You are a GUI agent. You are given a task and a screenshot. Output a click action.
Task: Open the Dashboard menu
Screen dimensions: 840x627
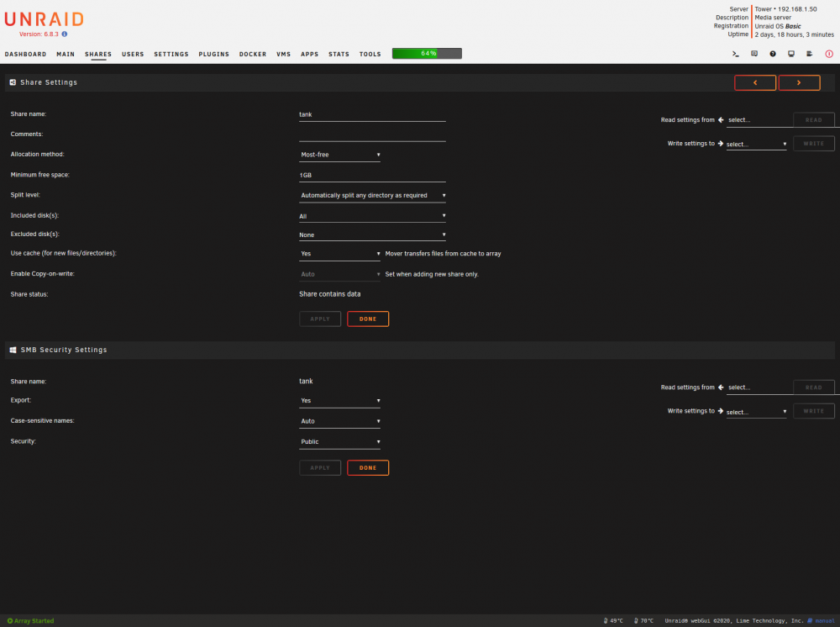click(x=25, y=54)
